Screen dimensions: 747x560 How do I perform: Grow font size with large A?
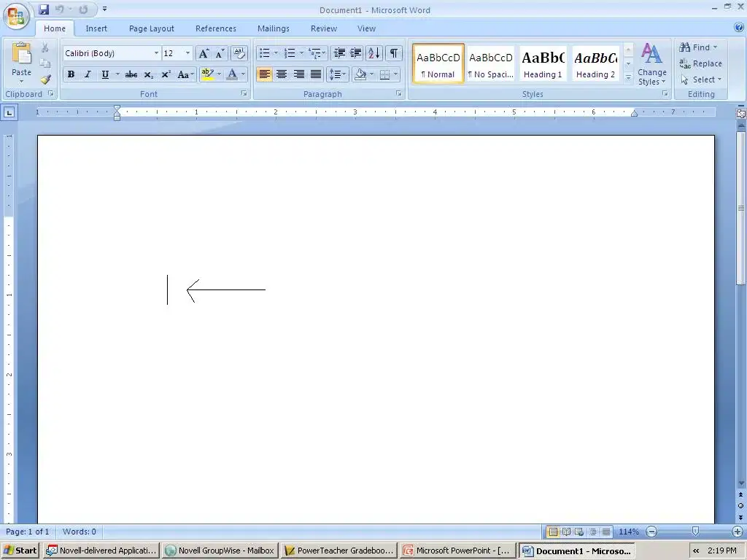[x=204, y=53]
